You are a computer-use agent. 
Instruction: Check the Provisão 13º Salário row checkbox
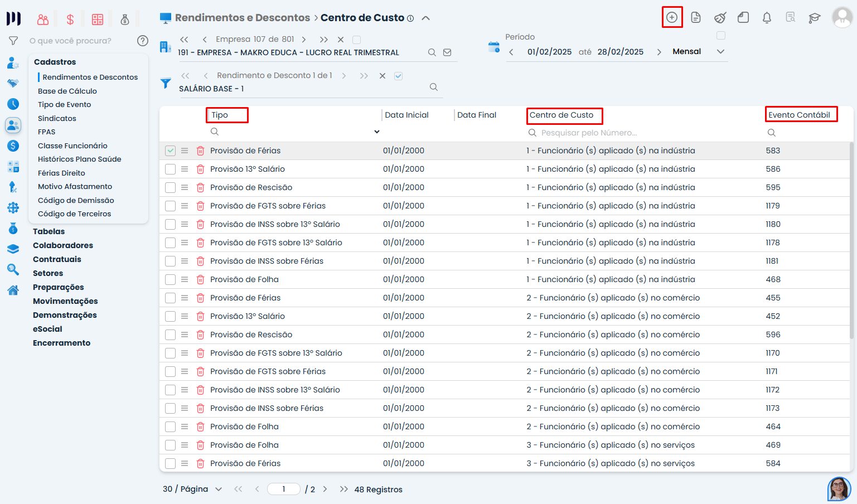[x=171, y=169]
